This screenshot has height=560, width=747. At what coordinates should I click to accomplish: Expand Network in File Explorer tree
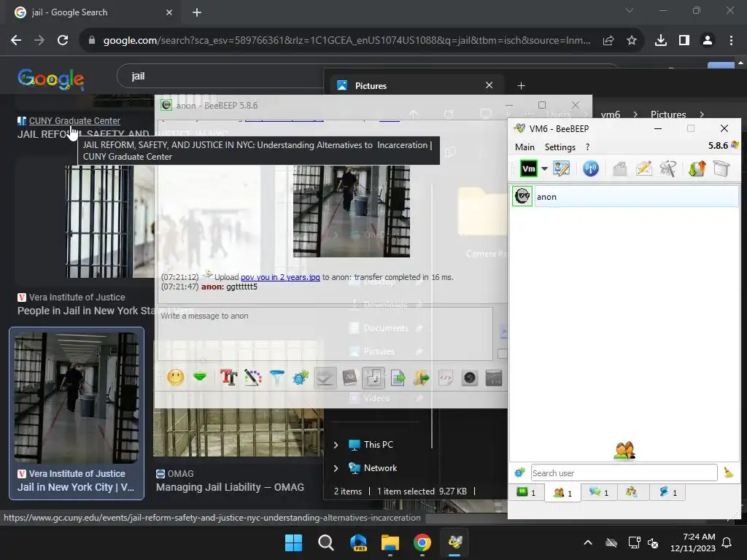click(x=336, y=468)
